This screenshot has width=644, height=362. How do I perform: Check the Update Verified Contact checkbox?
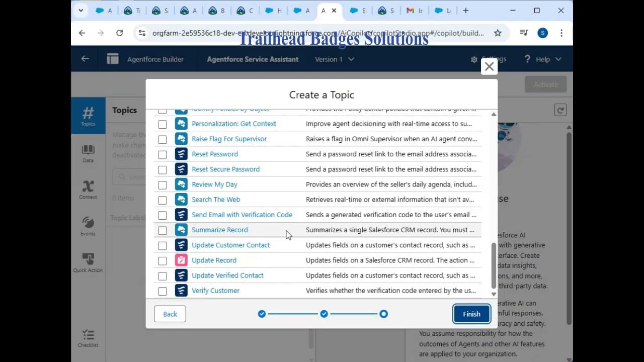[x=162, y=276]
